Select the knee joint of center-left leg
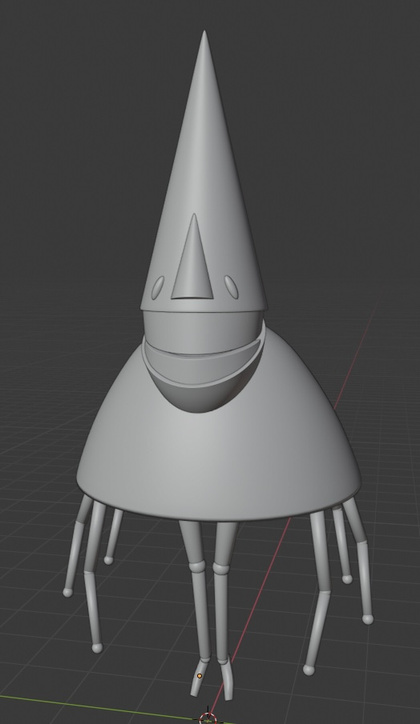Screen dimensions: 420x724 pyautogui.click(x=198, y=565)
